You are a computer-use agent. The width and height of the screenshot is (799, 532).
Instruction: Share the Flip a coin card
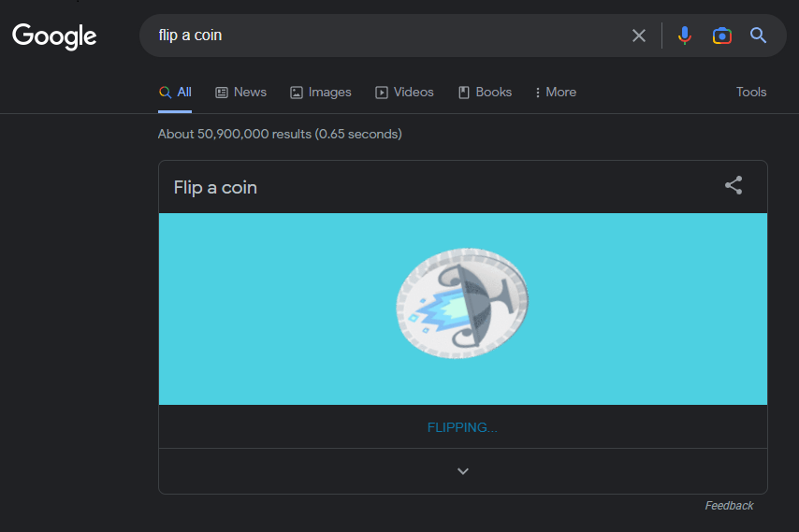(x=734, y=185)
